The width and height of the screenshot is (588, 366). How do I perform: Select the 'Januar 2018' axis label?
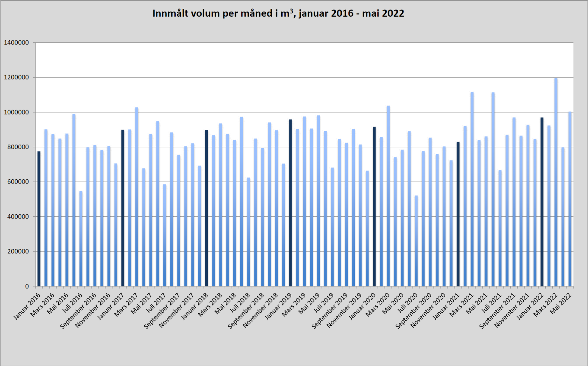(195, 306)
